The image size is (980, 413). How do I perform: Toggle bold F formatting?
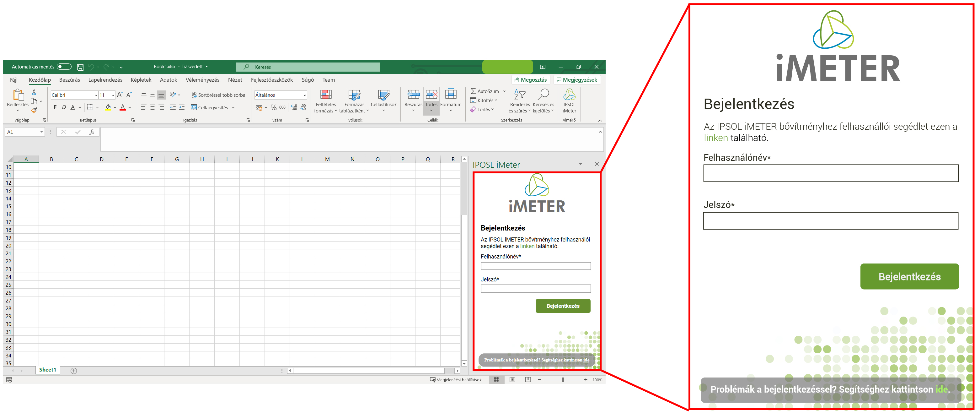pyautogui.click(x=55, y=107)
